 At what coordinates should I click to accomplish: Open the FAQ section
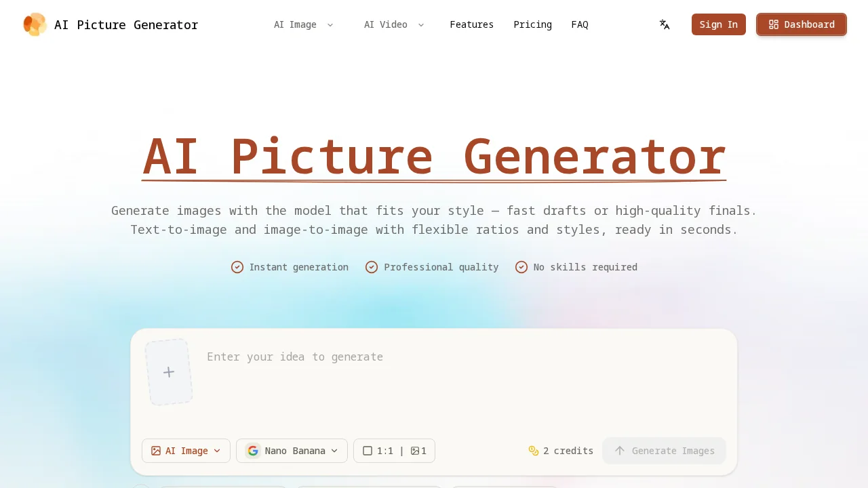[x=580, y=24]
